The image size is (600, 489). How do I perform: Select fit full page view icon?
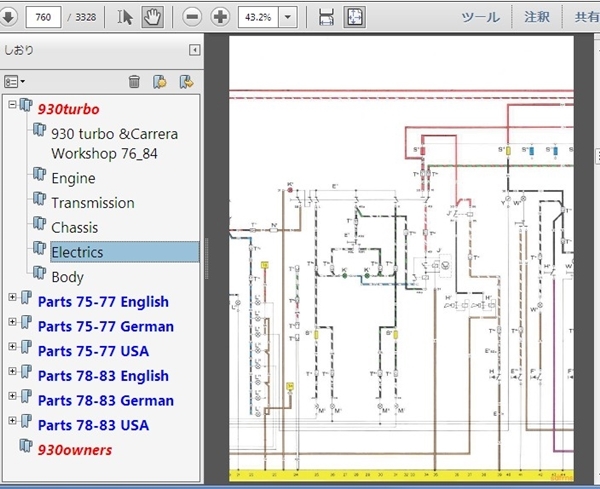click(x=354, y=17)
